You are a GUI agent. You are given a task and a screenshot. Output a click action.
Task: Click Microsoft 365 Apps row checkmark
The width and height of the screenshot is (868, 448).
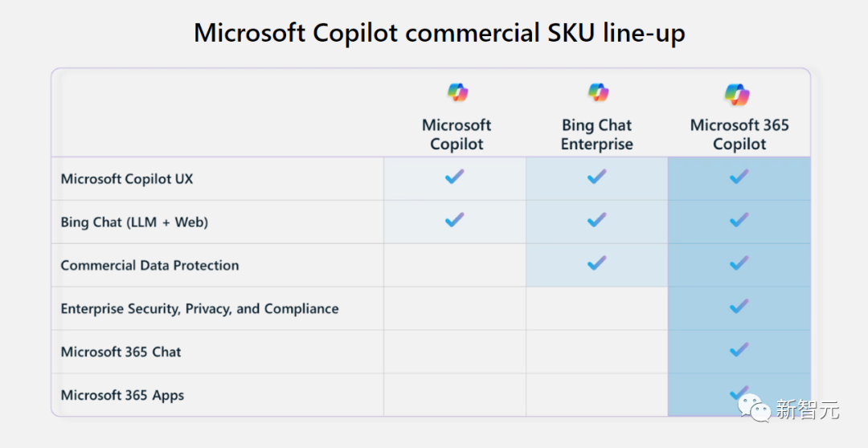(739, 393)
